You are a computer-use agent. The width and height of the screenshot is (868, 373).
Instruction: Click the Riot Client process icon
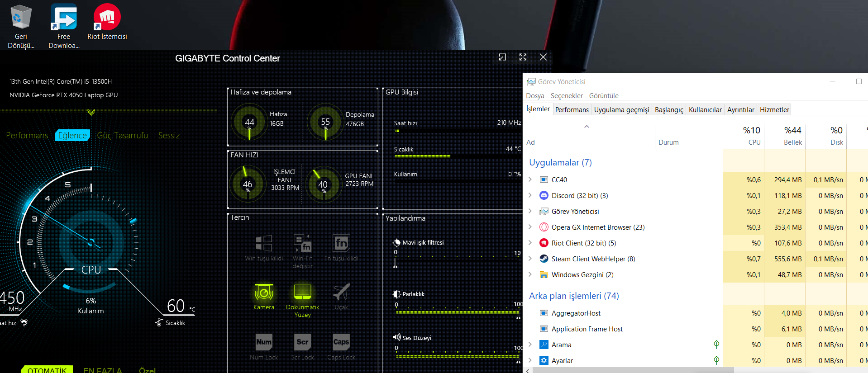(x=544, y=243)
